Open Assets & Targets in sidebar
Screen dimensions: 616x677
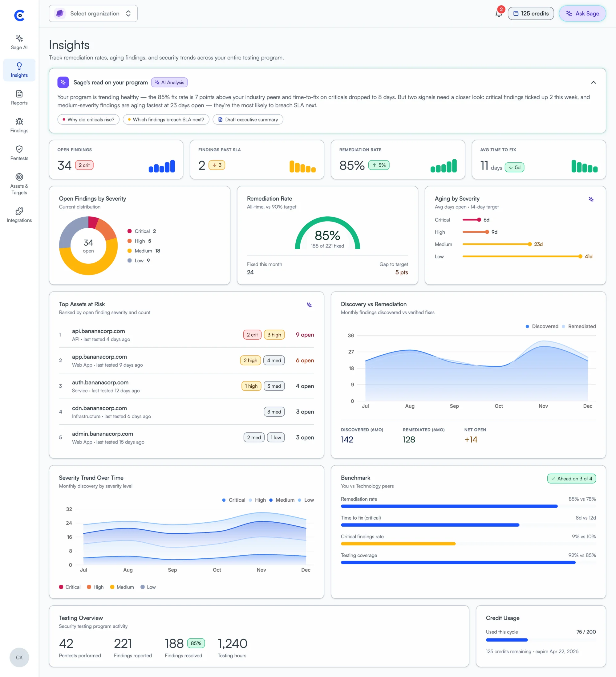point(19,184)
